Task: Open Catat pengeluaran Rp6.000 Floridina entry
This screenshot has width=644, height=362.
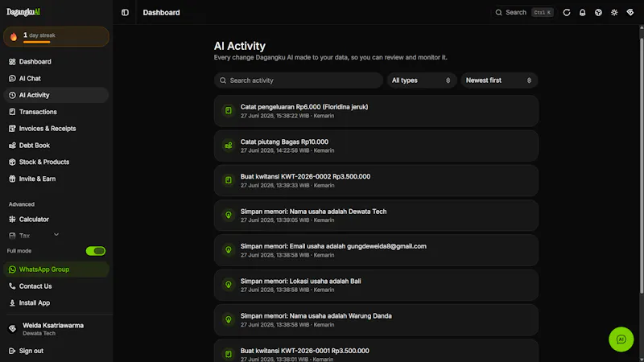Action: (376, 111)
